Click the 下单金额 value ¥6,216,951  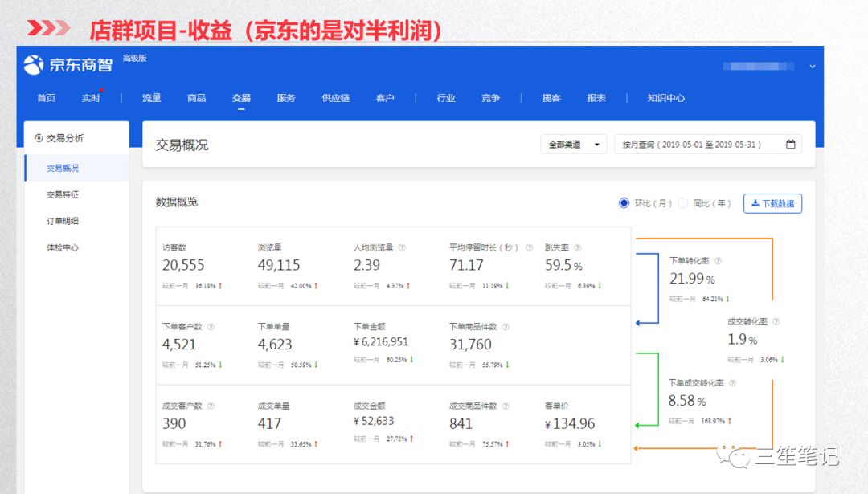[381, 342]
